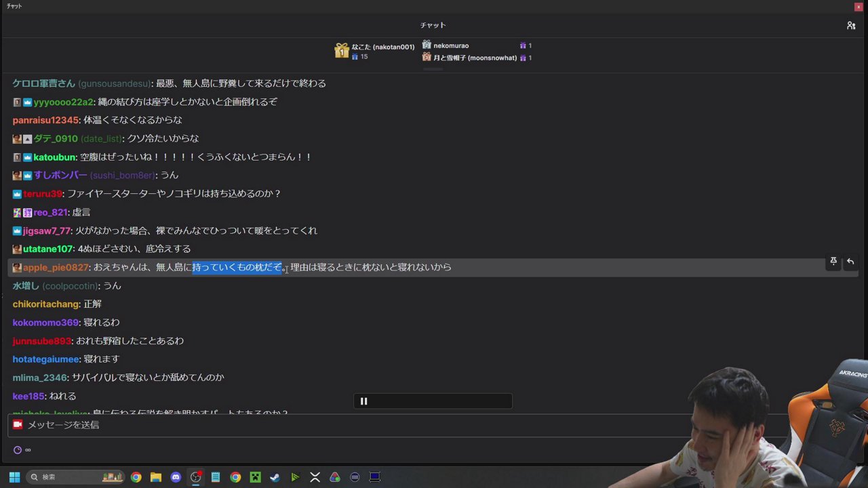
Task: Open OBS Studio from the taskbar
Action: point(195,477)
